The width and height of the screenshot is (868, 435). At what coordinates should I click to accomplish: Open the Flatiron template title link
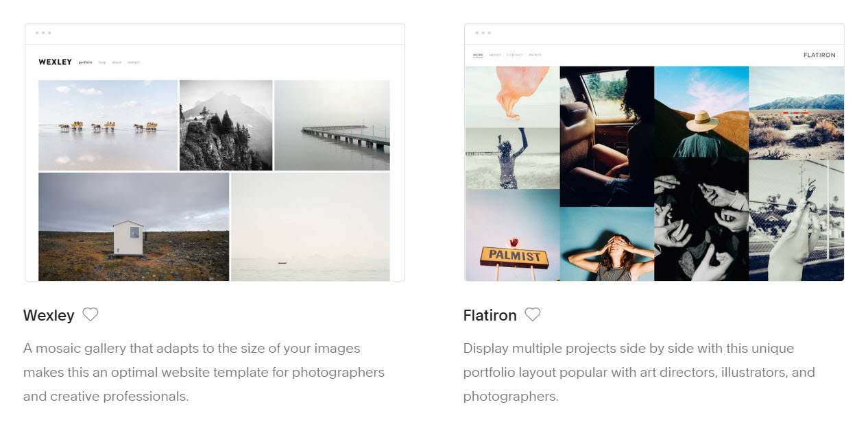click(490, 315)
